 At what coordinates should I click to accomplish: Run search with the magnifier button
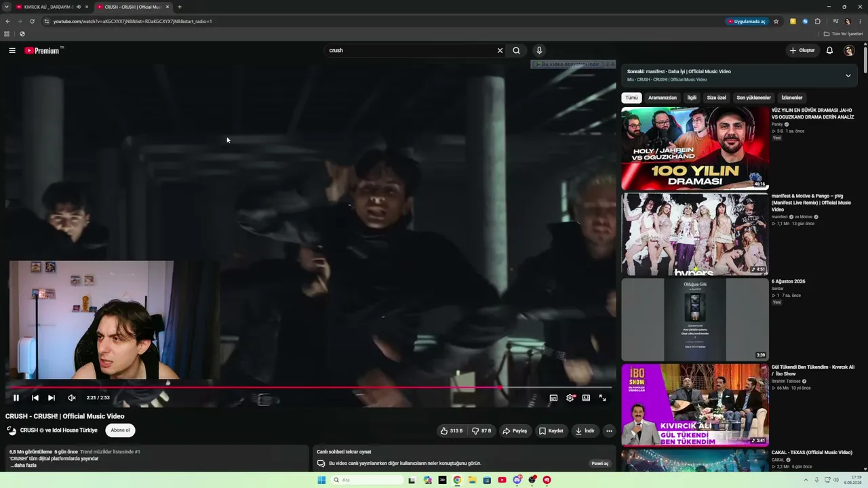click(517, 50)
